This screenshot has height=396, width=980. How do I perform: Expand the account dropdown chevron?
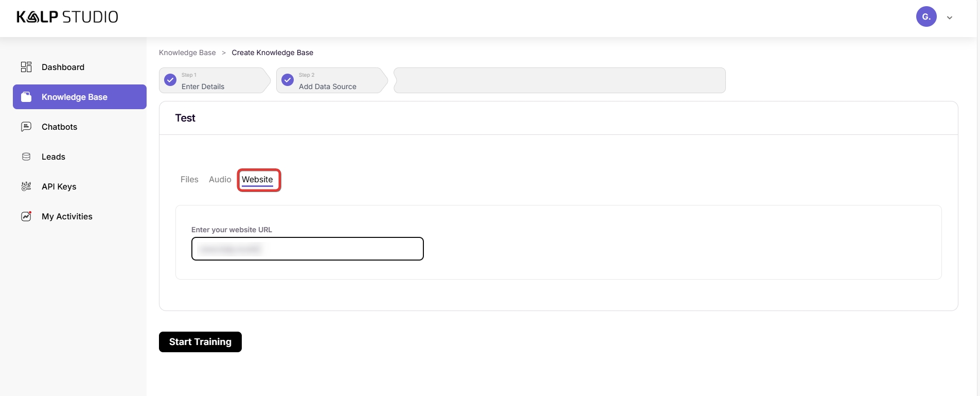click(950, 18)
